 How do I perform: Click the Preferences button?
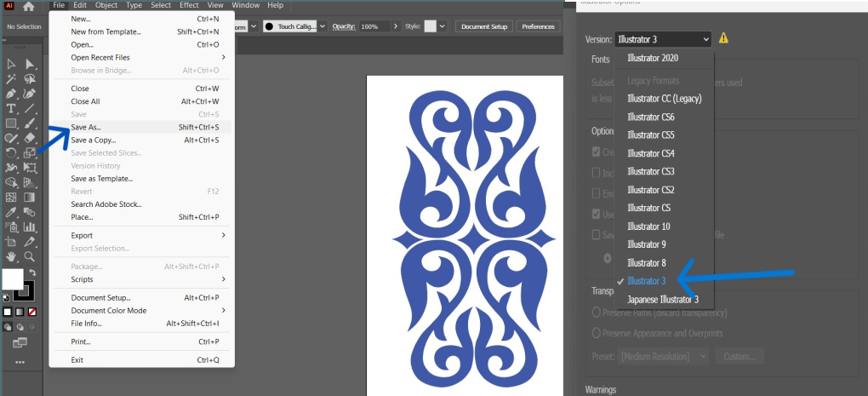click(538, 26)
